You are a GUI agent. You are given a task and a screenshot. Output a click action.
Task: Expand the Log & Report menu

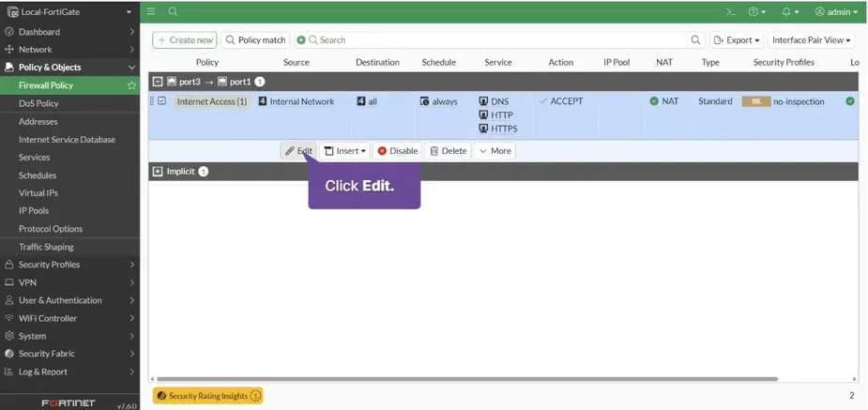(x=69, y=372)
